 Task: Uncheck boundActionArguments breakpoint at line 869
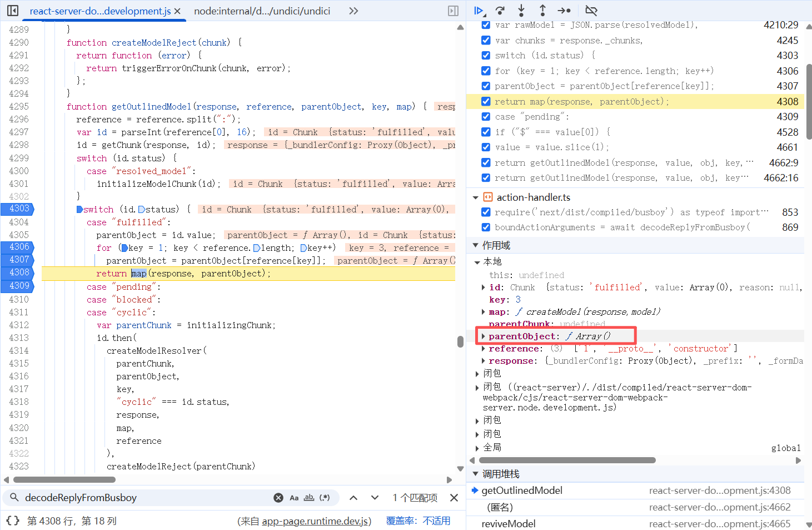coord(486,227)
